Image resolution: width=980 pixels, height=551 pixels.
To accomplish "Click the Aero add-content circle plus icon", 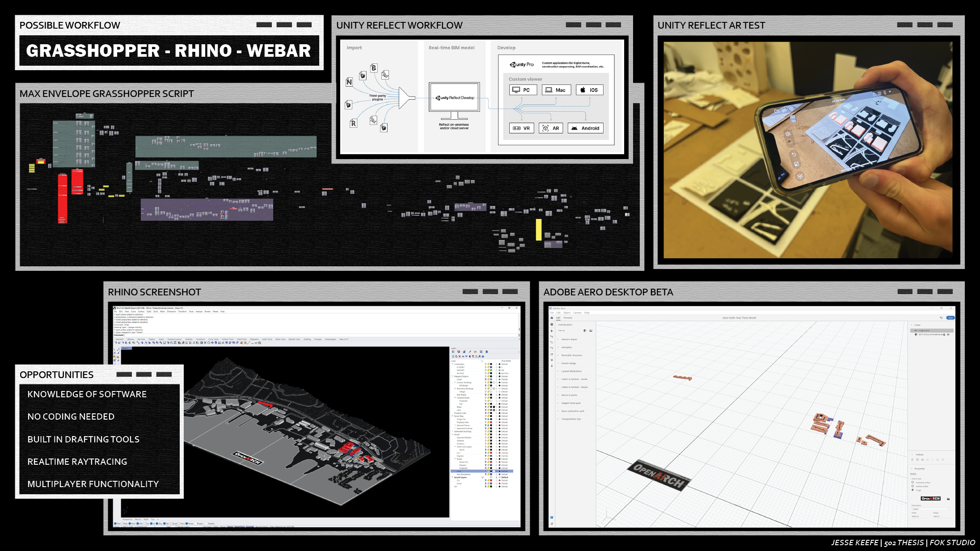I will tap(552, 324).
